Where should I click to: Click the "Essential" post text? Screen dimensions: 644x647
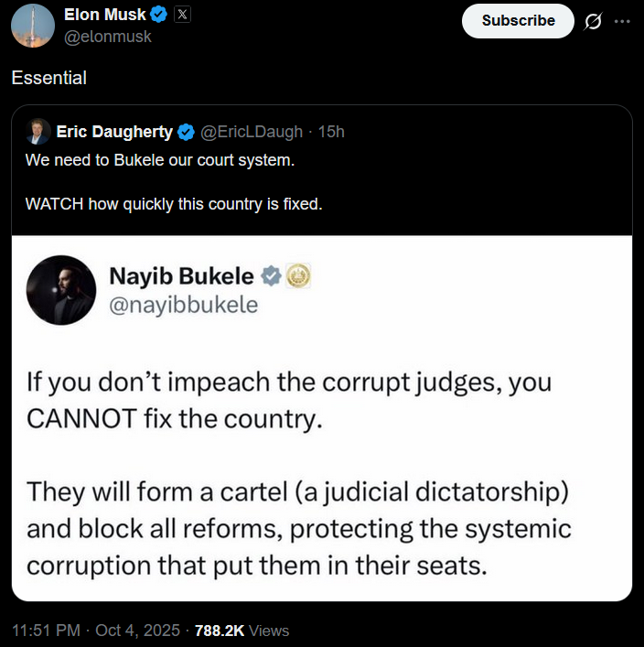click(x=48, y=78)
